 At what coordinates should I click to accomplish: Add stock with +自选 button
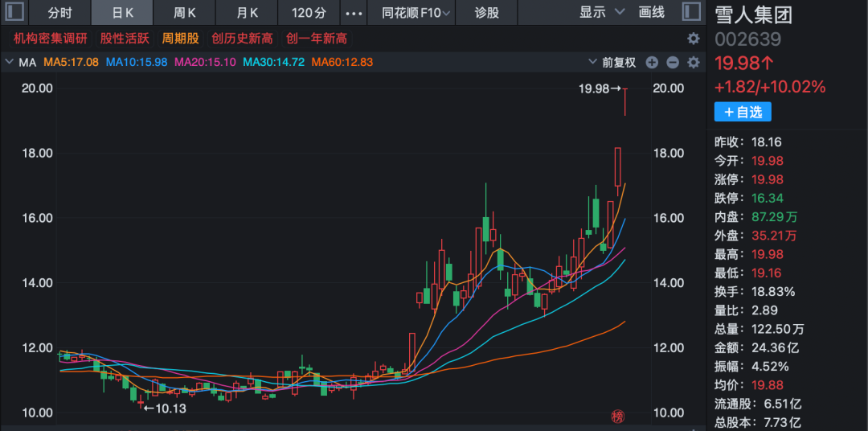[743, 112]
